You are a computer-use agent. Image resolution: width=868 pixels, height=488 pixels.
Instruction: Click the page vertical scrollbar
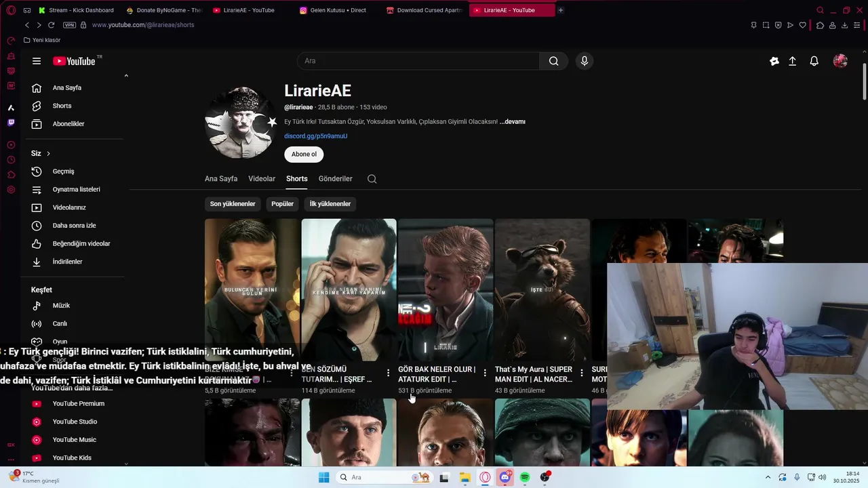(864, 83)
